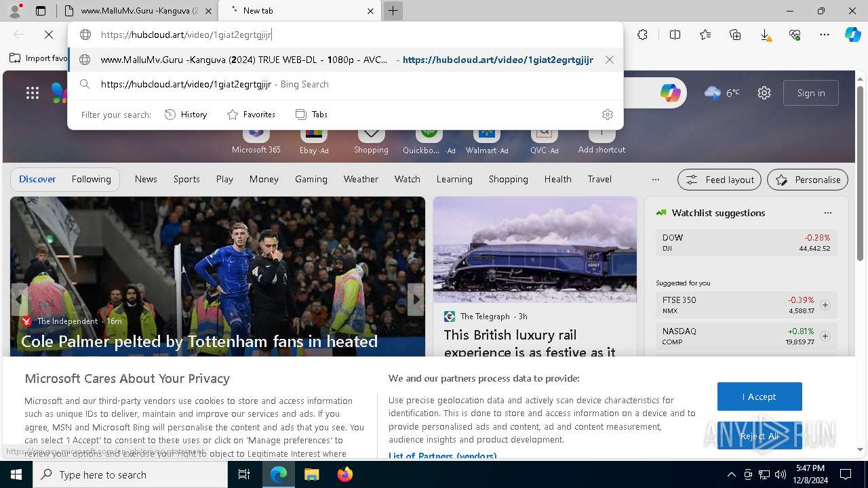Click the Feed layout button
Screen dimensions: 868x488
[x=719, y=180]
